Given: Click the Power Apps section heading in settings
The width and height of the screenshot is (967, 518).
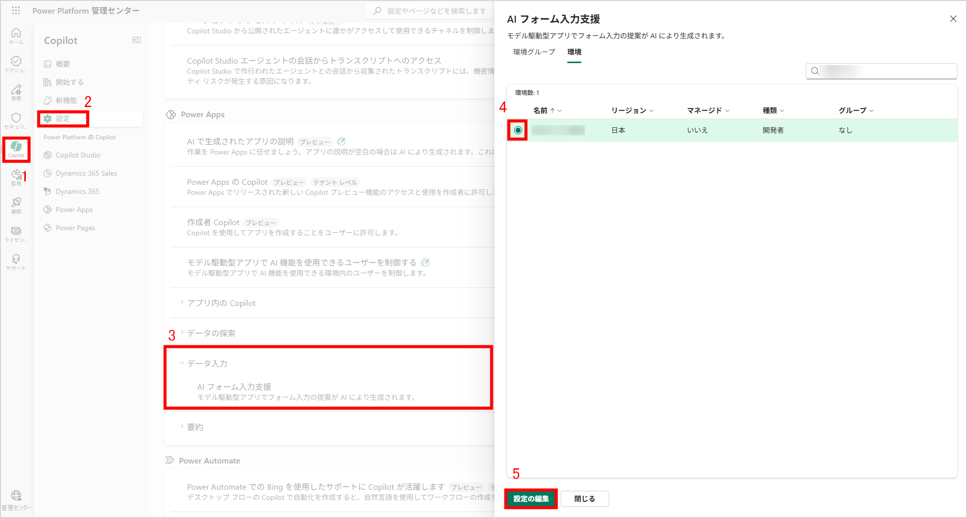Looking at the screenshot, I should coord(203,115).
